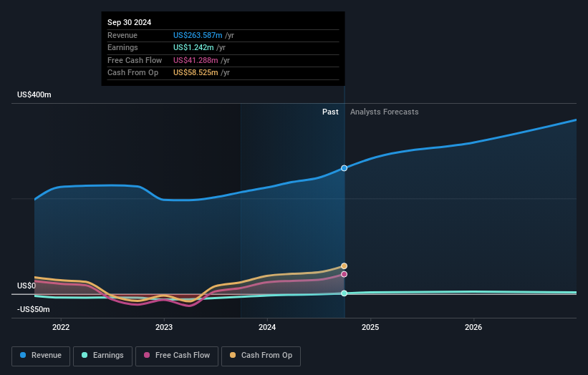The image size is (588, 375).
Task: Click the US$58.525m cash from op value
Action: [196, 73]
